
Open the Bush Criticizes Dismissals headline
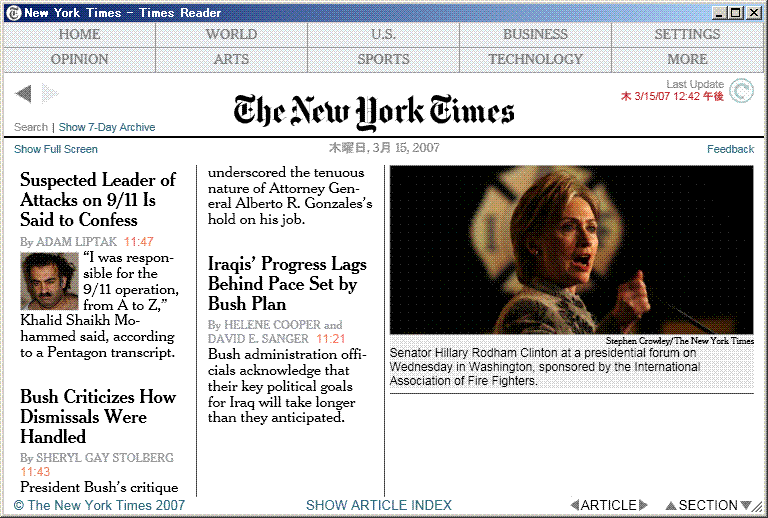pos(97,416)
